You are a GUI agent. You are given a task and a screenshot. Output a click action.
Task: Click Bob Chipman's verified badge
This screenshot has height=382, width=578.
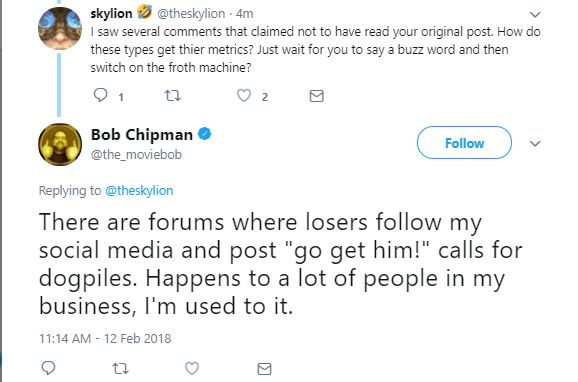click(205, 134)
